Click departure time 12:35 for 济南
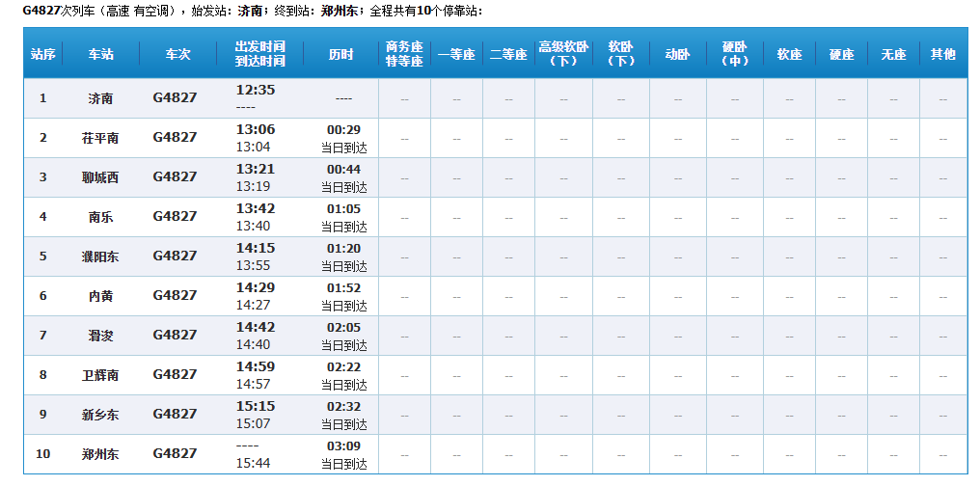Image resolution: width=980 pixels, height=486 pixels. click(256, 90)
